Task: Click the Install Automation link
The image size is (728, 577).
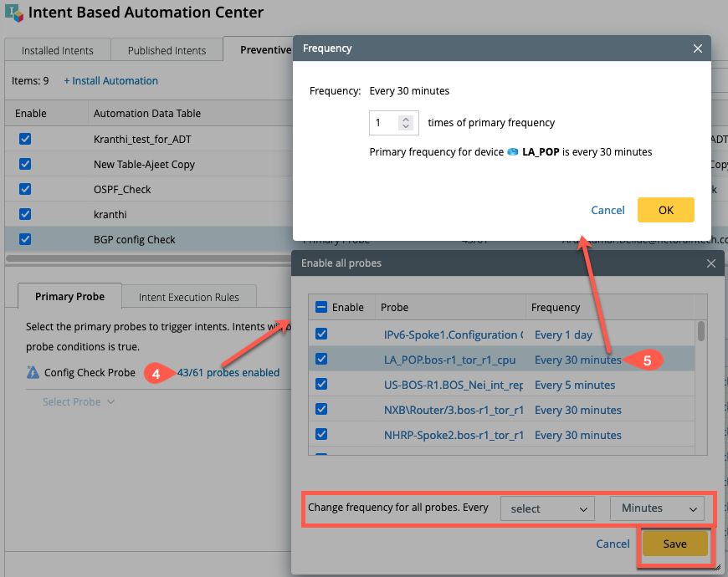Action: (111, 81)
